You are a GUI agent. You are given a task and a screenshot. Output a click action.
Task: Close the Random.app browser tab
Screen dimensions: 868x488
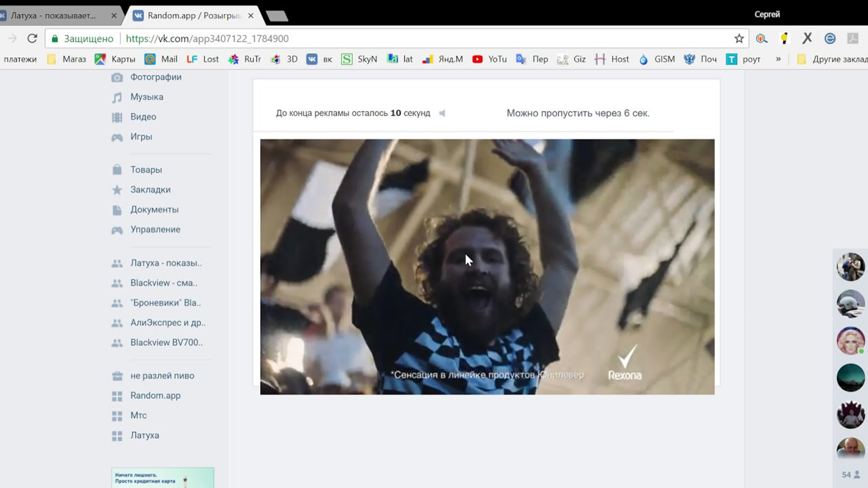coord(250,15)
